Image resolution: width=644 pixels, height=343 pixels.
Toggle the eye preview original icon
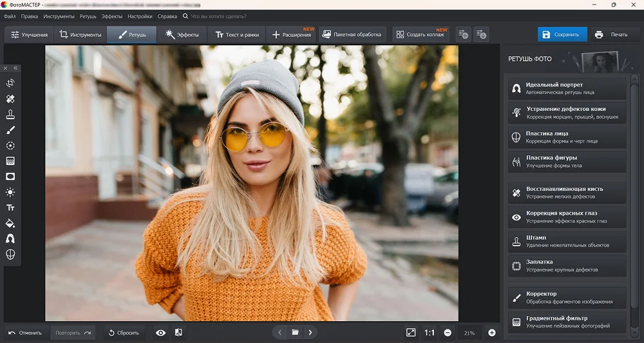pos(160,333)
